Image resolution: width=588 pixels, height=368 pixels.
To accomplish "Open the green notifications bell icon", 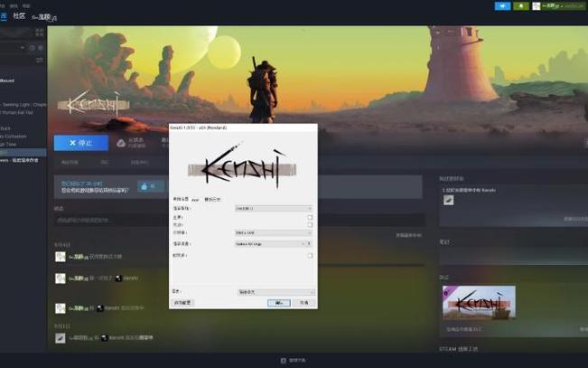I will pyautogui.click(x=521, y=6).
